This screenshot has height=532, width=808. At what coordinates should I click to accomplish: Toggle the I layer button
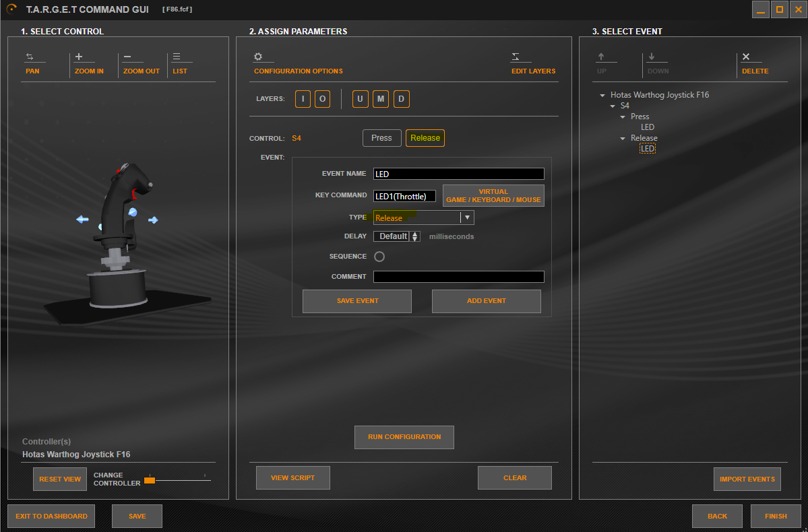coord(303,100)
